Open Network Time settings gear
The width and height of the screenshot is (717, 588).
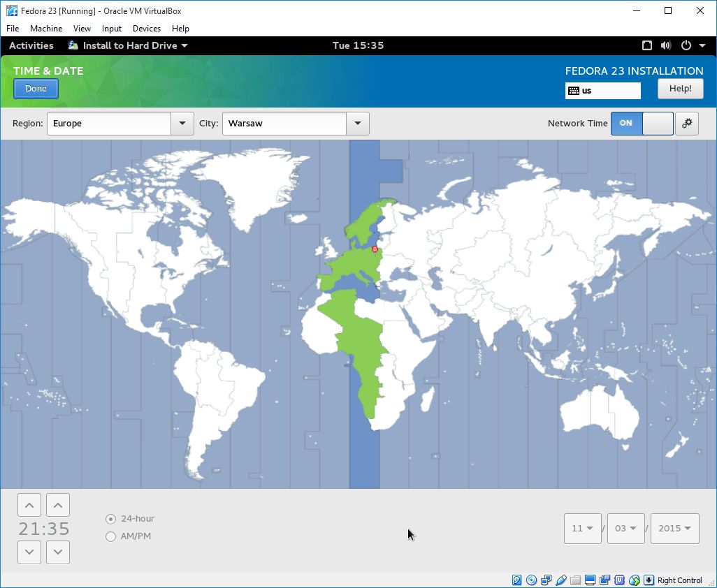pos(687,124)
